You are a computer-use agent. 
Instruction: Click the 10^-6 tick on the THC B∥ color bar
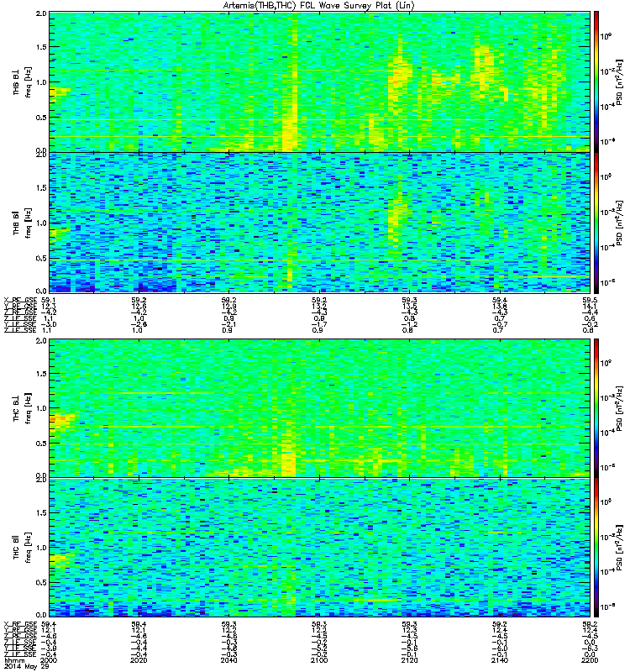pos(606,606)
